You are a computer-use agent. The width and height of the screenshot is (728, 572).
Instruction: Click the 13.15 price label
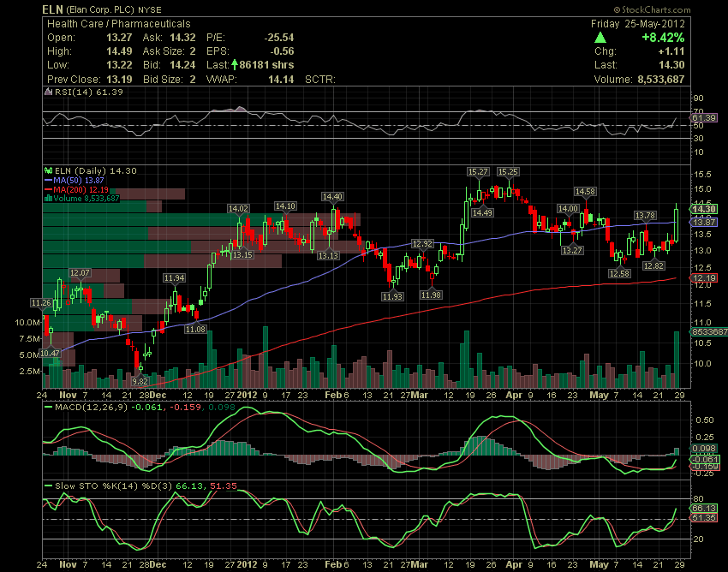243,255
